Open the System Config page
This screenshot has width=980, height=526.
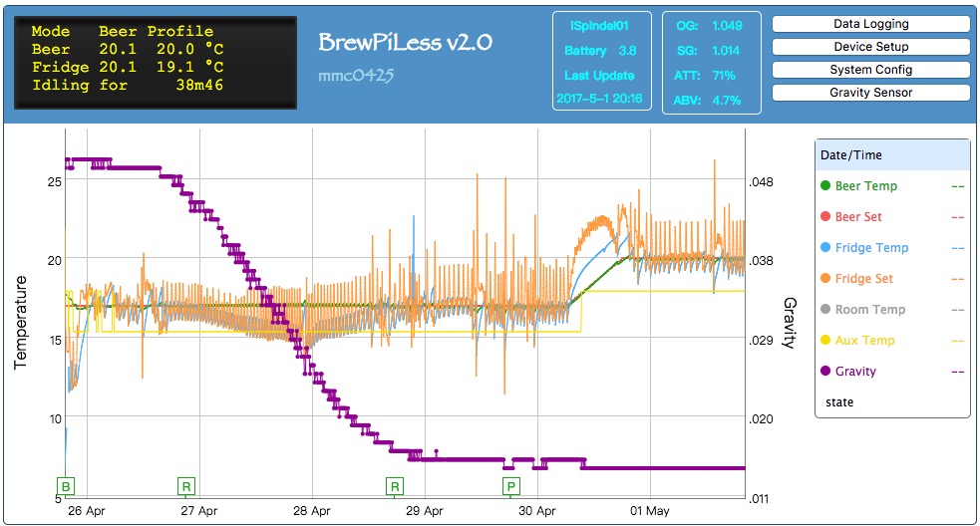point(870,70)
